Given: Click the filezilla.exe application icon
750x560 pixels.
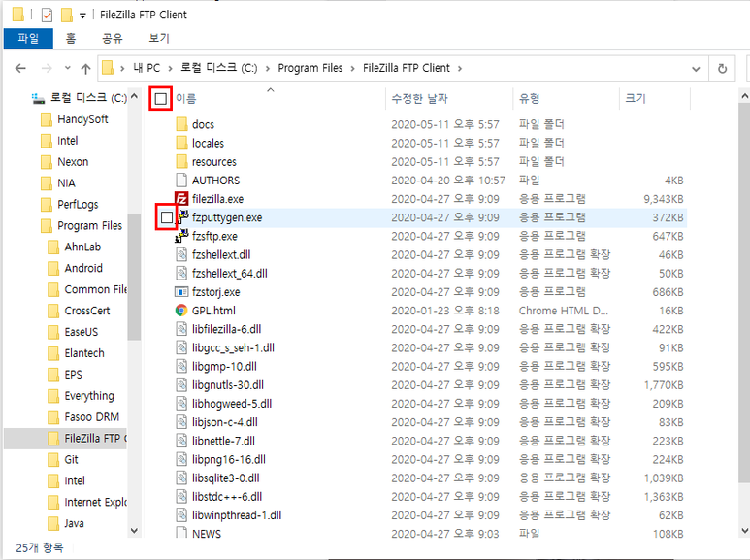Looking at the screenshot, I should click(x=181, y=199).
